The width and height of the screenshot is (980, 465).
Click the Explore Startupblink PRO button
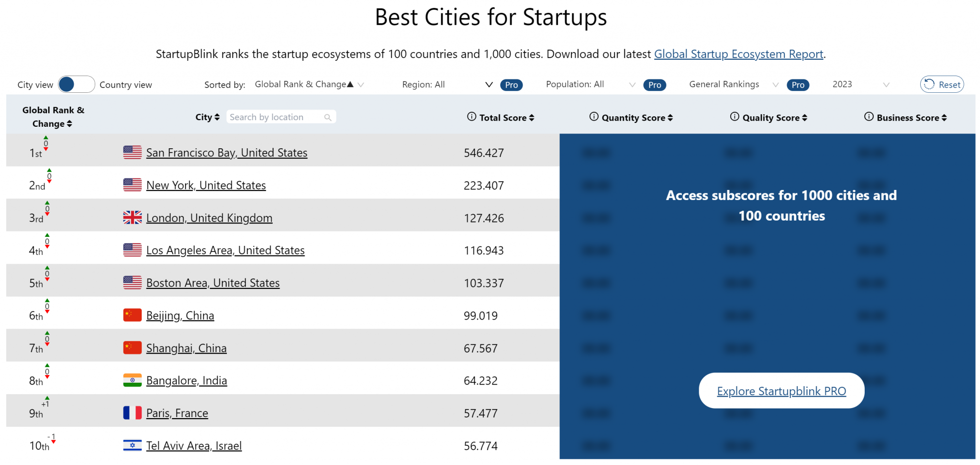pyautogui.click(x=781, y=390)
